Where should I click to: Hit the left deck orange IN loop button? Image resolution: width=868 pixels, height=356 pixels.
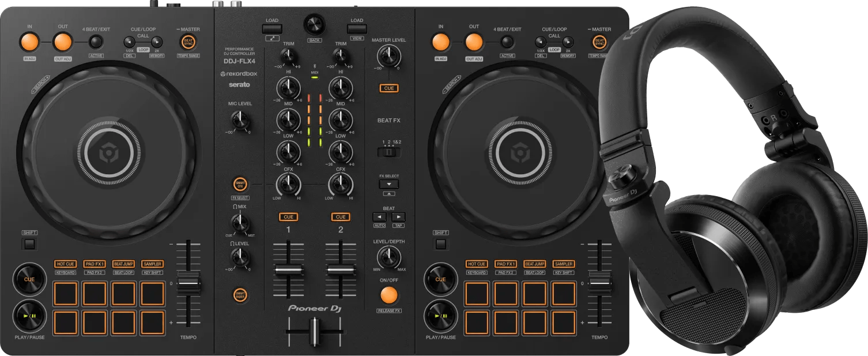[29, 42]
